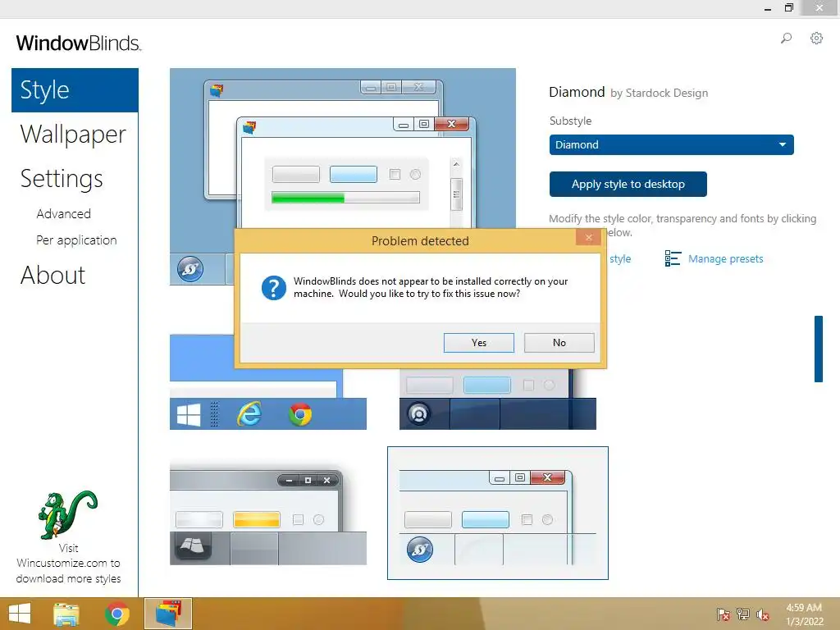Screen dimensions: 840x630
Task: Click Yes in Problem detected dialog
Action: pyautogui.click(x=479, y=343)
